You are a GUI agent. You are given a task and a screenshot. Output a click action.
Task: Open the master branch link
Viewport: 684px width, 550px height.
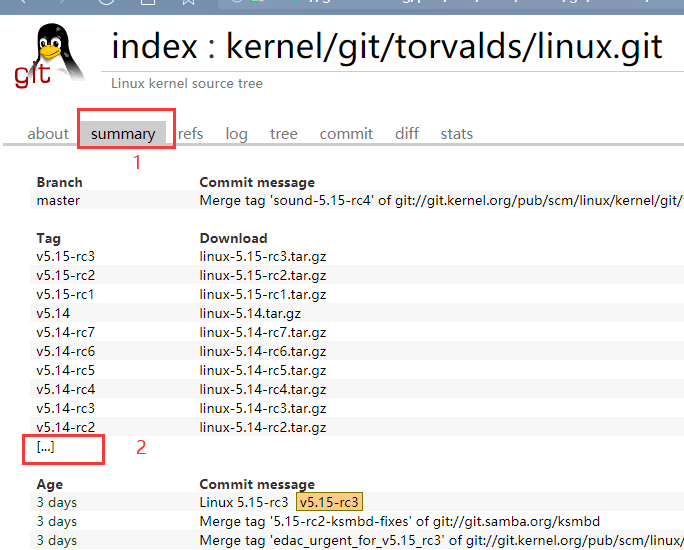58,201
